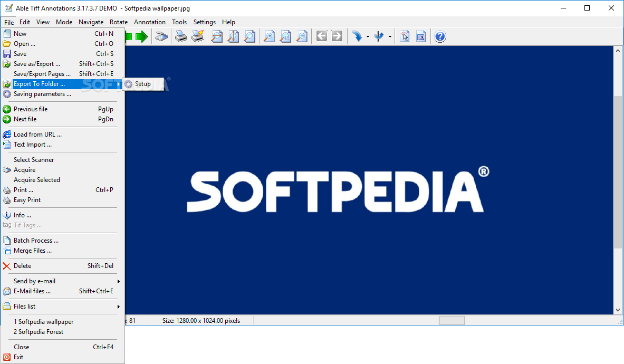
Task: Choose Easy Print from the File menu
Action: pos(63,200)
